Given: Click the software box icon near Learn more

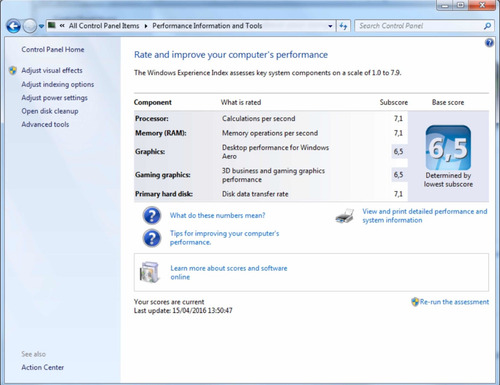Looking at the screenshot, I should (x=149, y=272).
